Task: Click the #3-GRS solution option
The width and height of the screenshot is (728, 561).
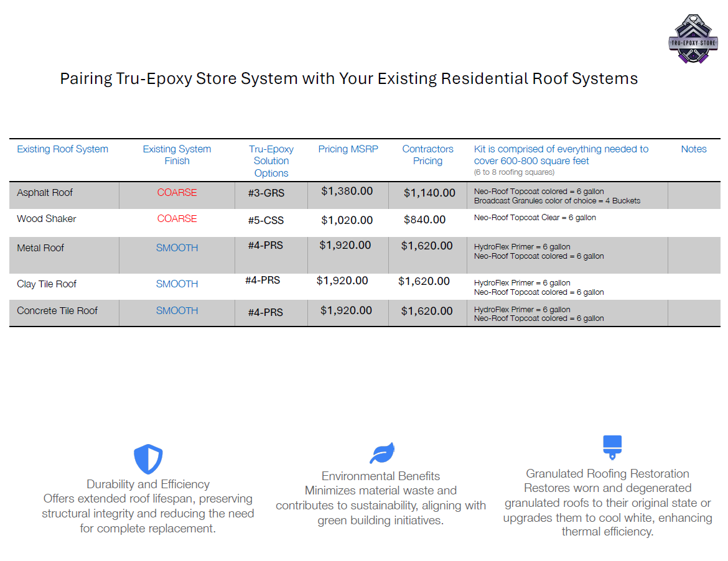Action: click(x=266, y=193)
